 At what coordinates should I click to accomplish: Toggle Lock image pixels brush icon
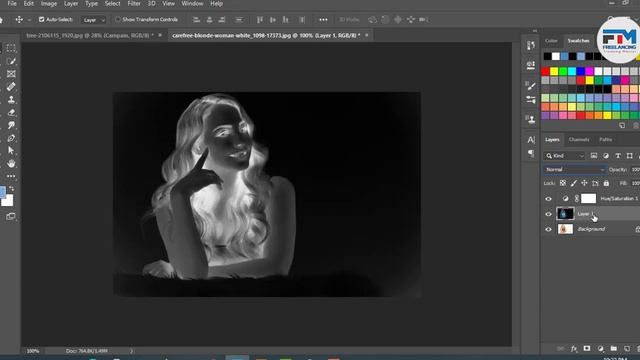573,183
